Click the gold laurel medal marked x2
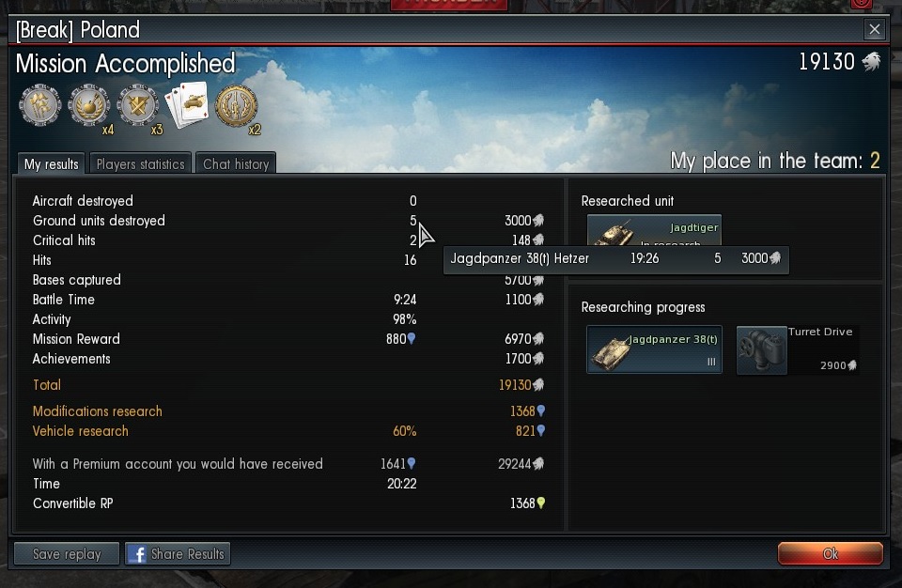 point(236,105)
